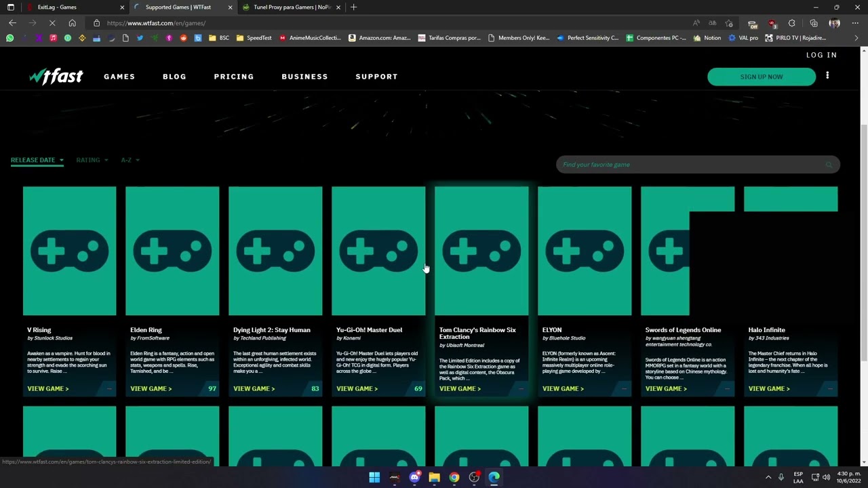Open the V Rising game thumbnail

(69, 251)
